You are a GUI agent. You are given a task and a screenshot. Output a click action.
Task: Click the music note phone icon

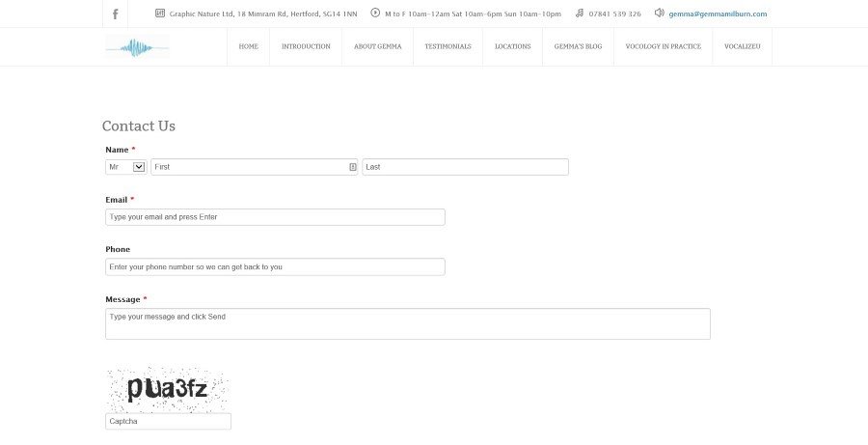coord(579,14)
